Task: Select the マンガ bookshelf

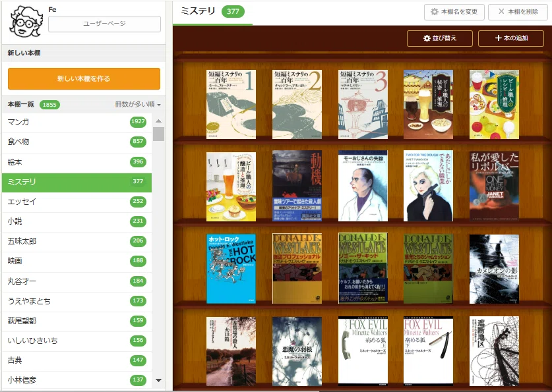Action: point(77,123)
